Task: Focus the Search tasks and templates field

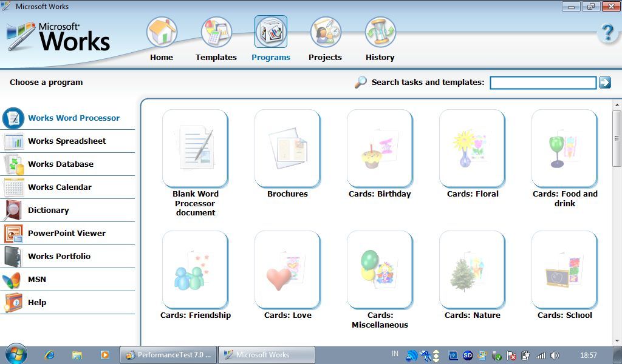Action: pyautogui.click(x=543, y=83)
